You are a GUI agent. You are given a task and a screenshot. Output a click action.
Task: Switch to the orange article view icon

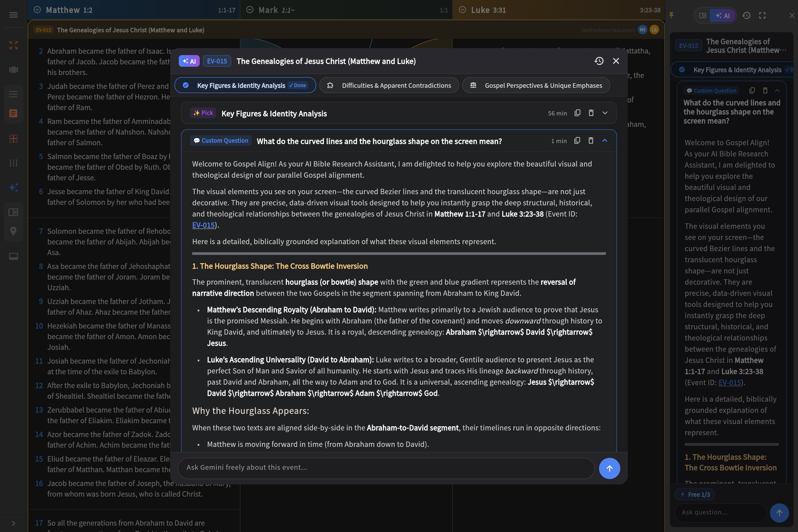point(14,113)
